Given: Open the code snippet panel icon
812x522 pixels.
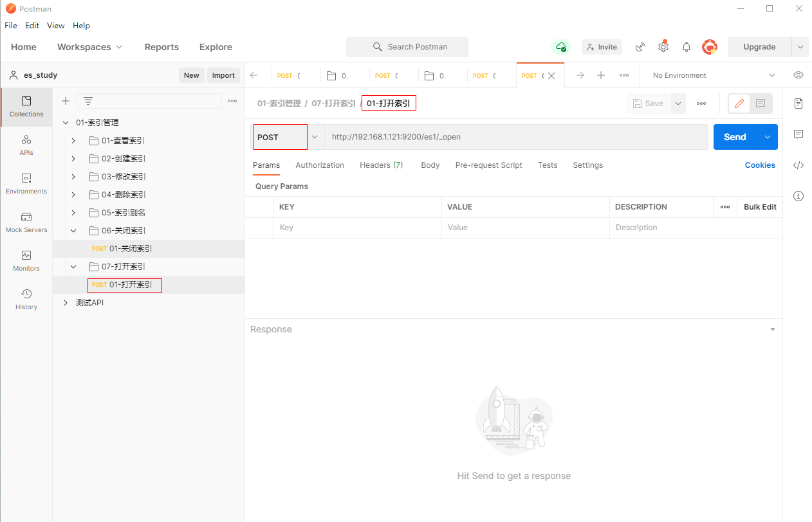Looking at the screenshot, I should point(798,165).
